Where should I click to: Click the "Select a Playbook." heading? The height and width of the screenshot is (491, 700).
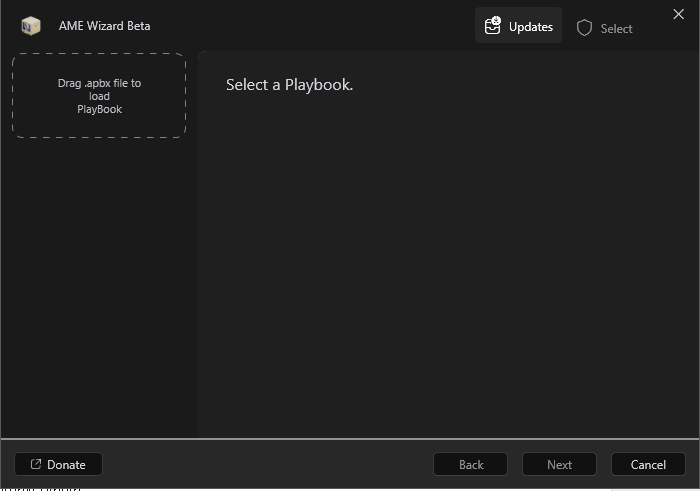[x=289, y=85]
